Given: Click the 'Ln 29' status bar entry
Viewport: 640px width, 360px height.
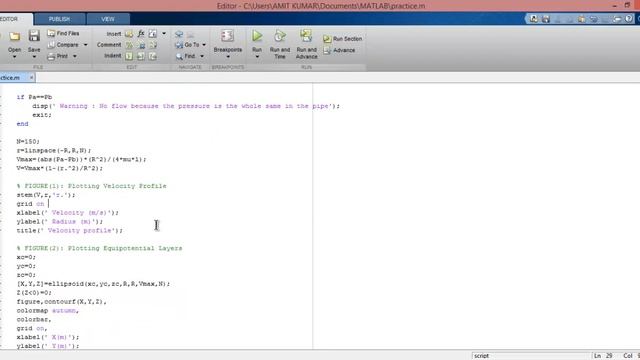Looking at the screenshot, I should point(603,356).
